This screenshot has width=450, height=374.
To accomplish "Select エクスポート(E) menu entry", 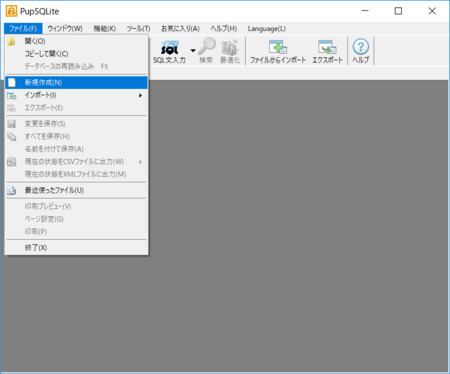I will tap(76, 108).
